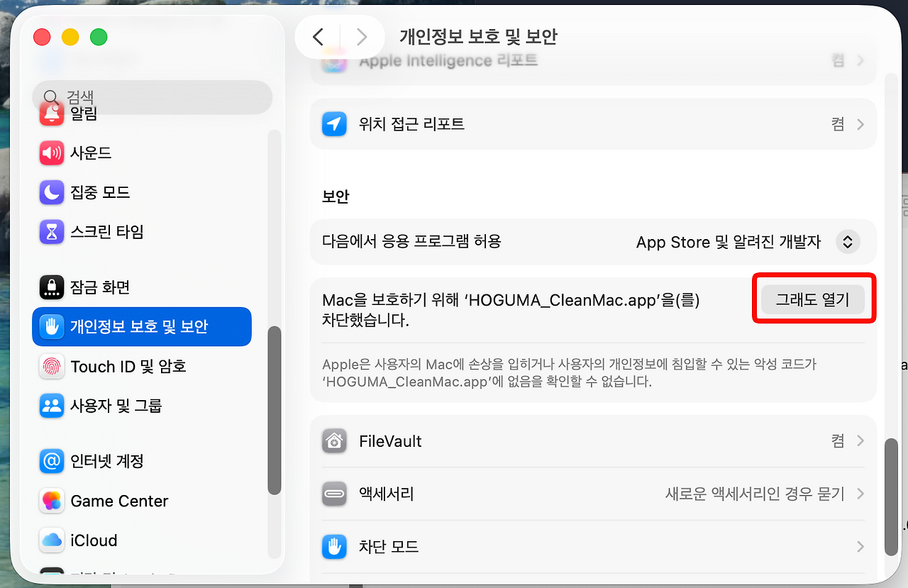Viewport: 908px width, 588px height.
Task: Click the Notifications bell icon in sidebar
Action: coord(51,113)
